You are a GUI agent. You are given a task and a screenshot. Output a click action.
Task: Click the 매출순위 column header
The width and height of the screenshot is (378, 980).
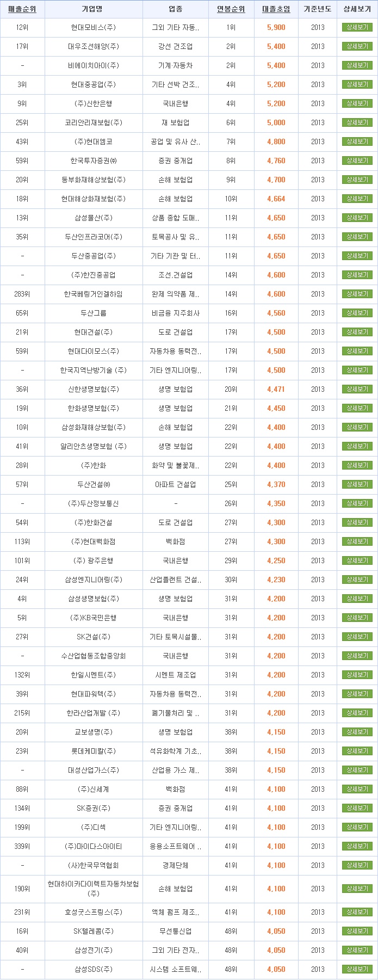point(22,8)
